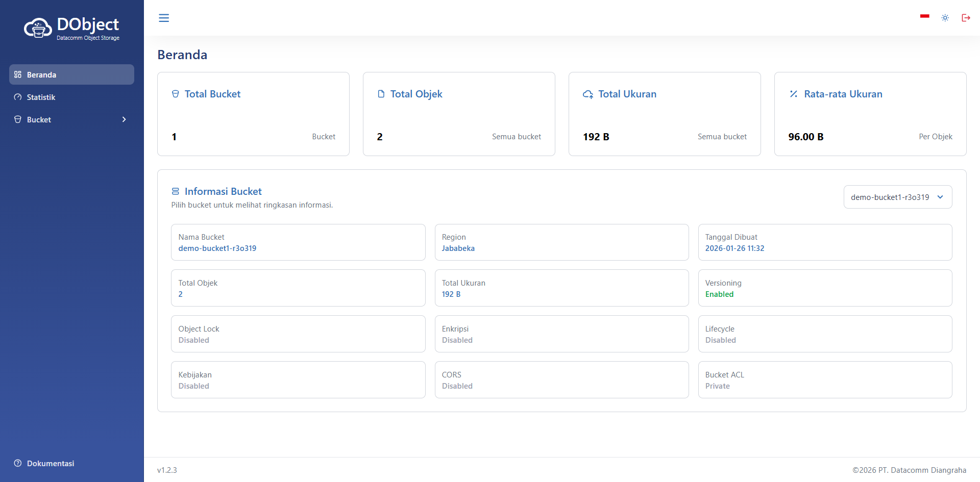Click the hamburger menu icon
The height and width of the screenshot is (482, 980).
pos(164,18)
